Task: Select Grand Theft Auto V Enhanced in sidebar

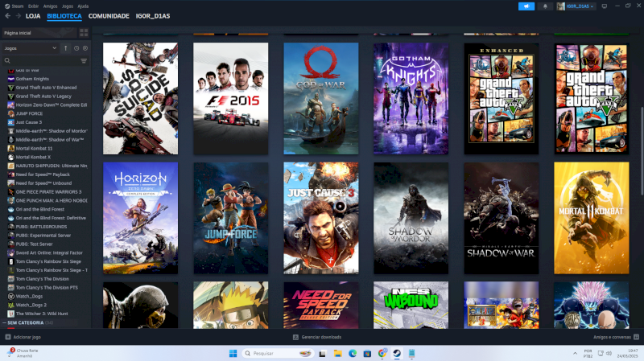Action: click(x=46, y=88)
